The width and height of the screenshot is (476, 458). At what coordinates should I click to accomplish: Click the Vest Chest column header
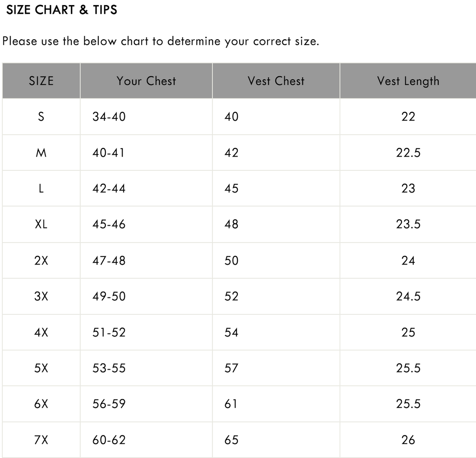[276, 81]
